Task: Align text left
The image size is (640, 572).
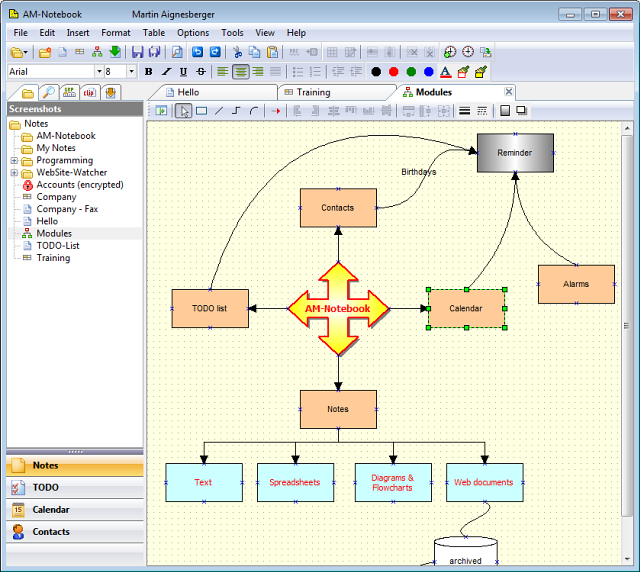Action: tap(222, 72)
